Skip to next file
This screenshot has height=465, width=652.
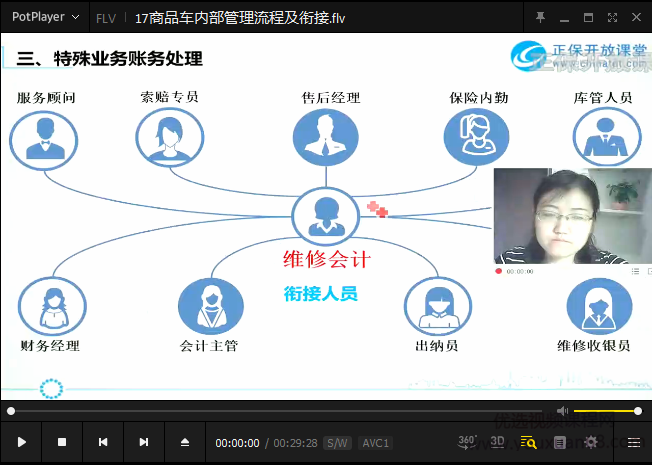point(144,442)
